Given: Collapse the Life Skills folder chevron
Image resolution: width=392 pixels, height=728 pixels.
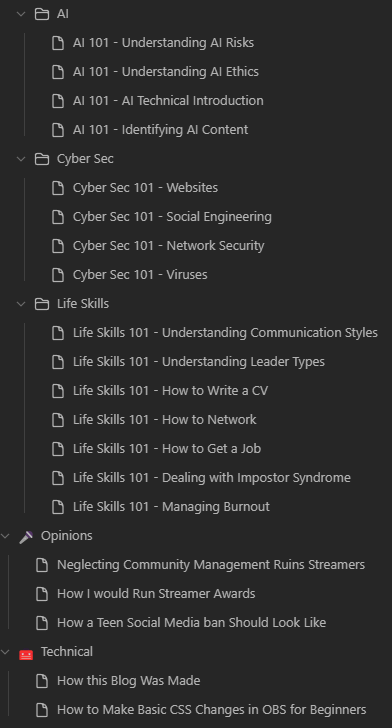Looking at the screenshot, I should [21, 304].
